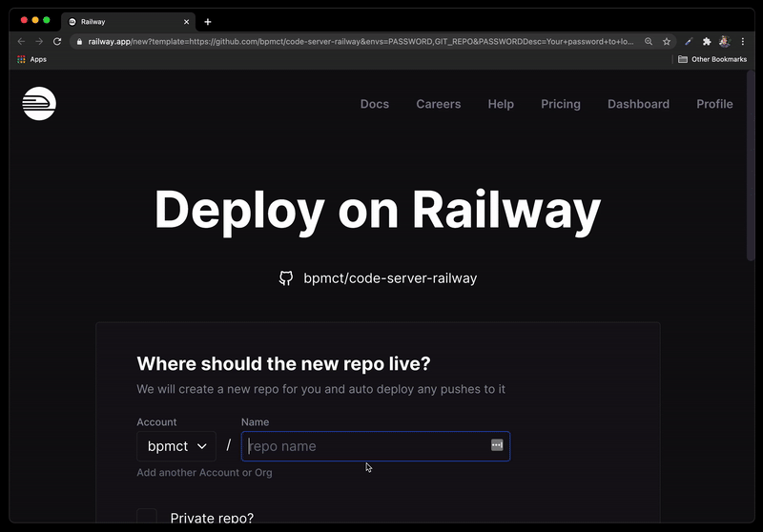
Task: Go to the Profile nav item
Action: 714,104
